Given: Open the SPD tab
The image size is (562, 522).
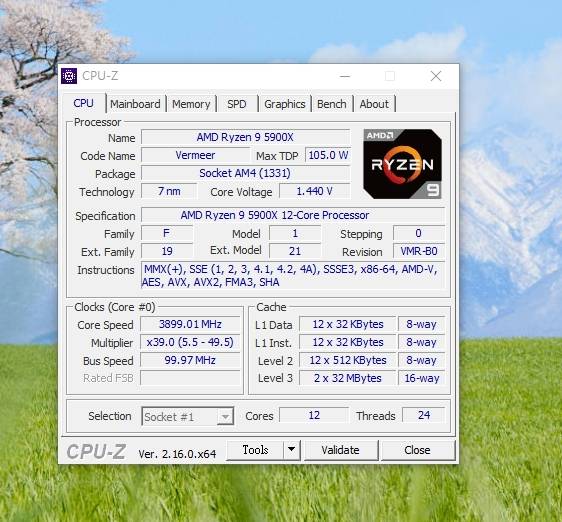Looking at the screenshot, I should (x=237, y=104).
